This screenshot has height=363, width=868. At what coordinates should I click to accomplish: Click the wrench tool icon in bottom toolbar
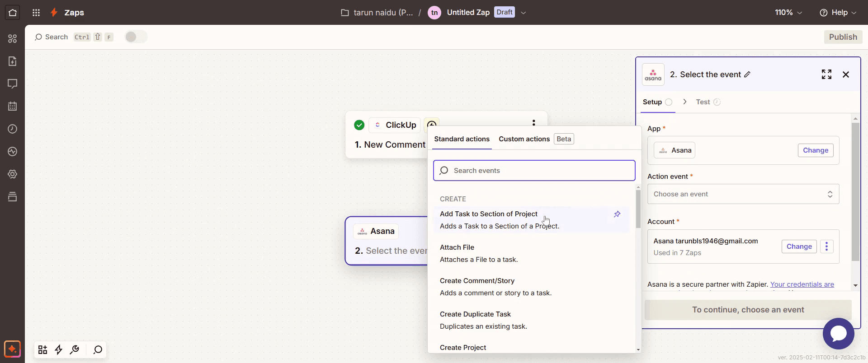[x=75, y=350]
